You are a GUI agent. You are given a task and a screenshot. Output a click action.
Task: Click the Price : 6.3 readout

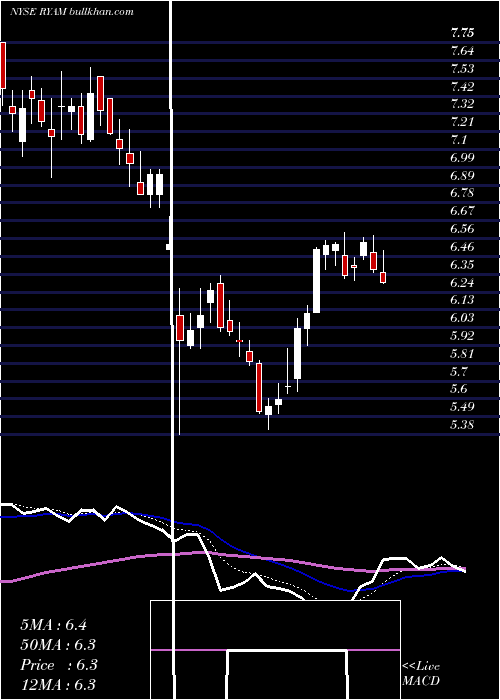[x=58, y=665]
